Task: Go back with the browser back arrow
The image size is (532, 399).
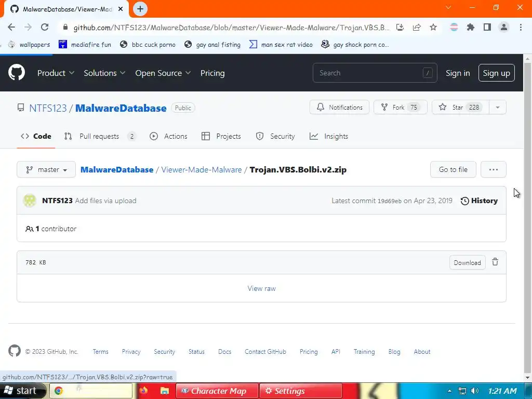Action: coord(11,27)
